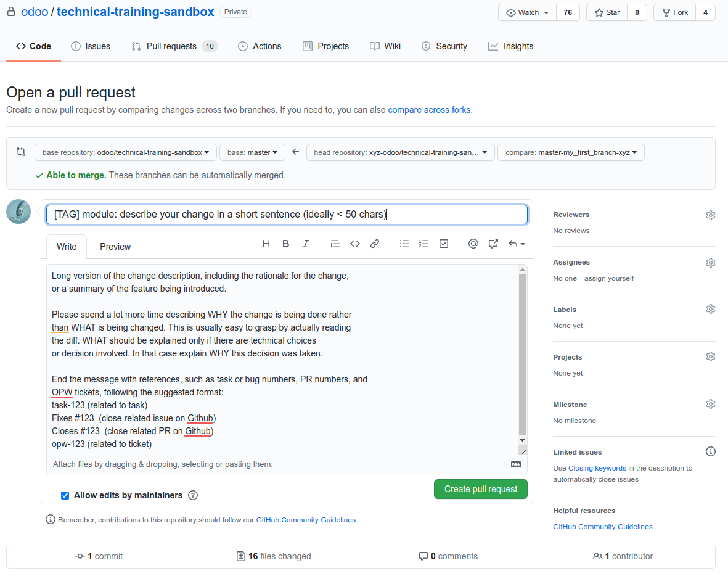Screen dimensions: 728x576
Task: Open the compare branch dropdown
Action: coord(571,152)
